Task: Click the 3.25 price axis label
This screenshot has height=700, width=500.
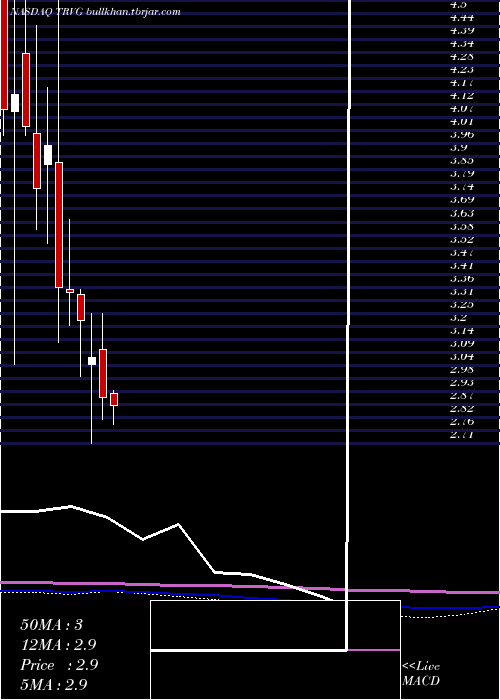Action: coord(462,304)
